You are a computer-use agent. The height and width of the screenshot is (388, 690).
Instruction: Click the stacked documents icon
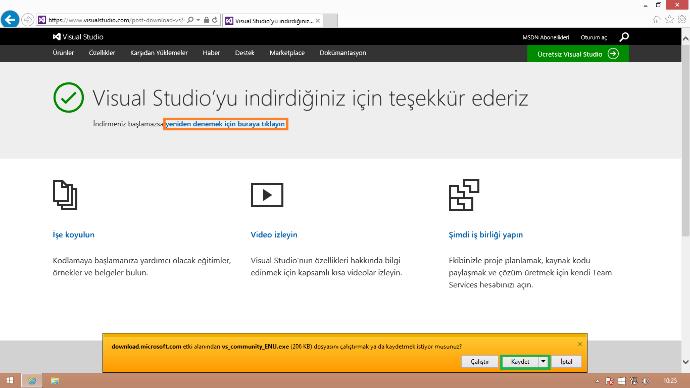65,194
